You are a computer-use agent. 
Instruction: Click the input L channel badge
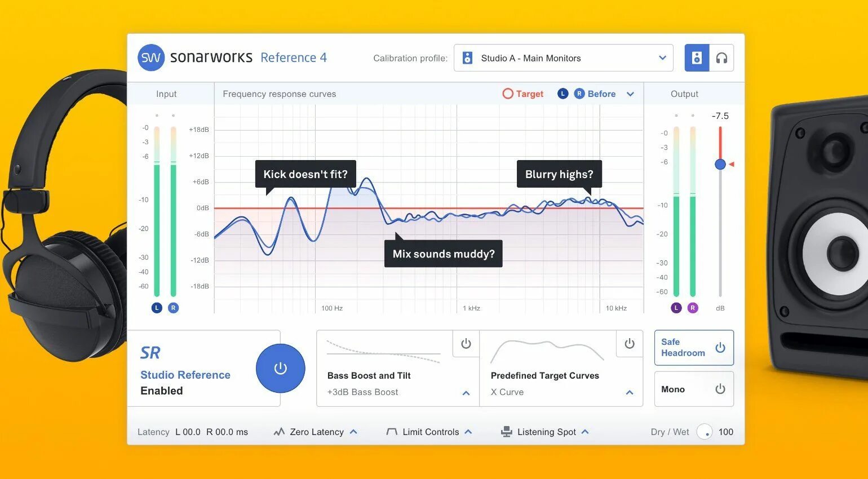[157, 308]
